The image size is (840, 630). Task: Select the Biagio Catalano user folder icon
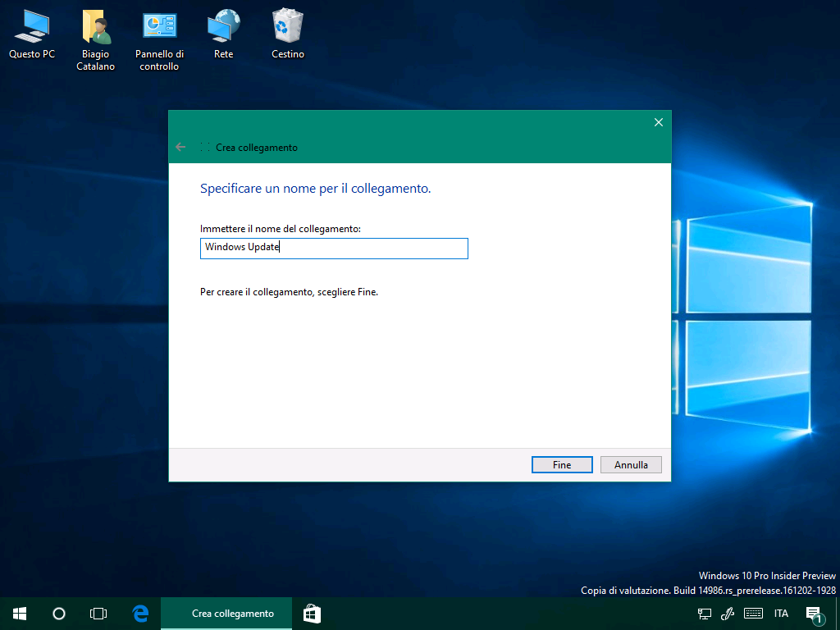click(95, 39)
